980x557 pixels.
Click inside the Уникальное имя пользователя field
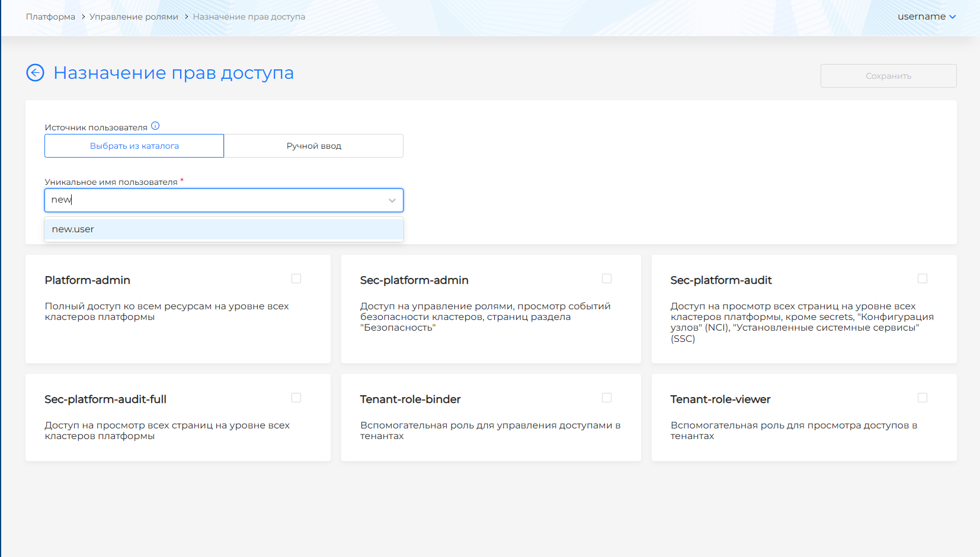tap(213, 200)
